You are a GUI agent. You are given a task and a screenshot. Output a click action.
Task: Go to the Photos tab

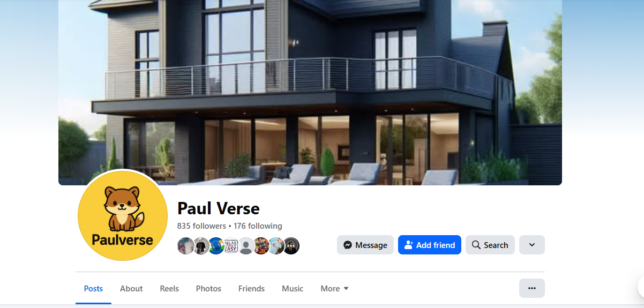[208, 288]
